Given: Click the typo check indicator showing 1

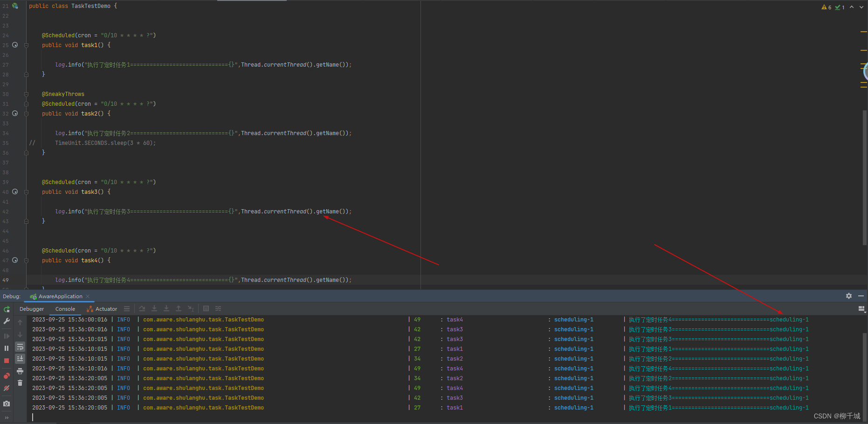Looking at the screenshot, I should pyautogui.click(x=840, y=7).
